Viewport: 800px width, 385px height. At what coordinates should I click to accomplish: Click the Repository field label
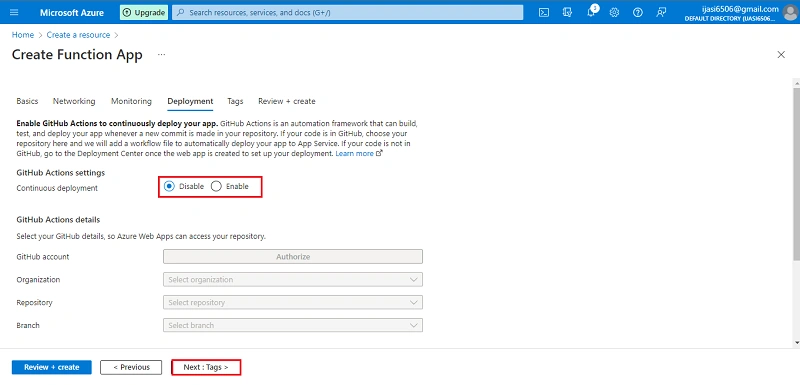35,302
